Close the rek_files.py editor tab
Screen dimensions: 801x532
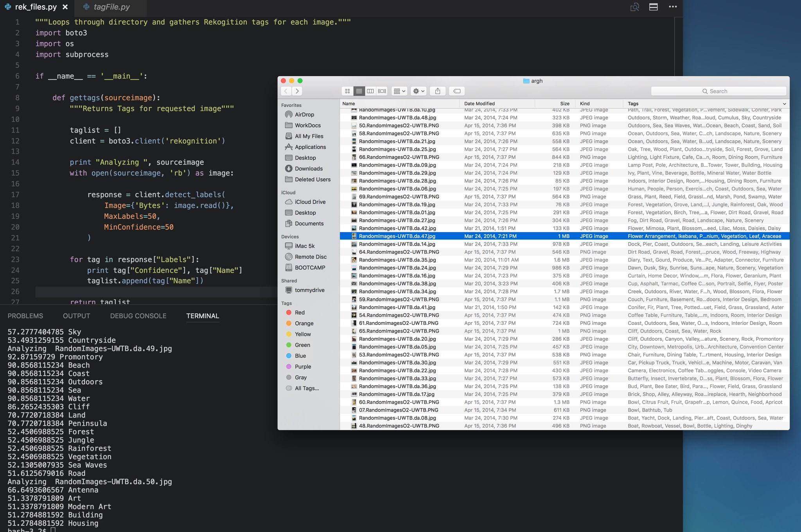(x=65, y=7)
